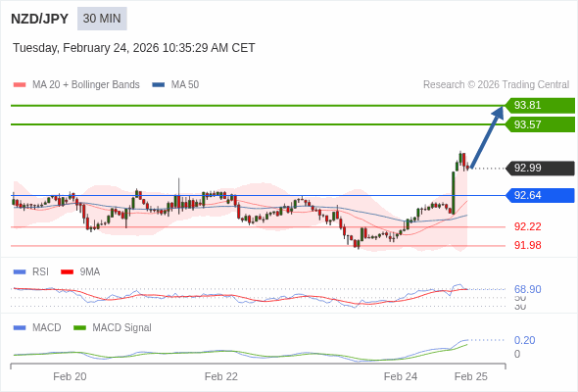578x392 pixels.
Task: Select the chart timestamp text line
Action: click(134, 48)
